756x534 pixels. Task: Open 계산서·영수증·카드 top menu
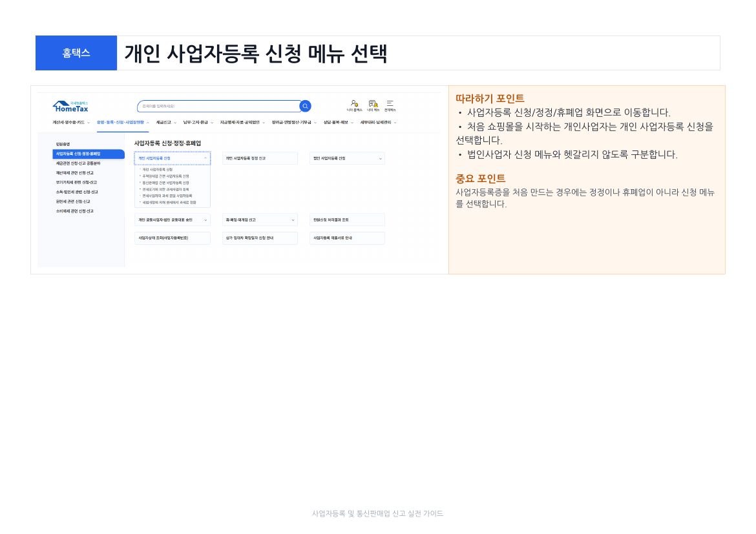(71, 123)
